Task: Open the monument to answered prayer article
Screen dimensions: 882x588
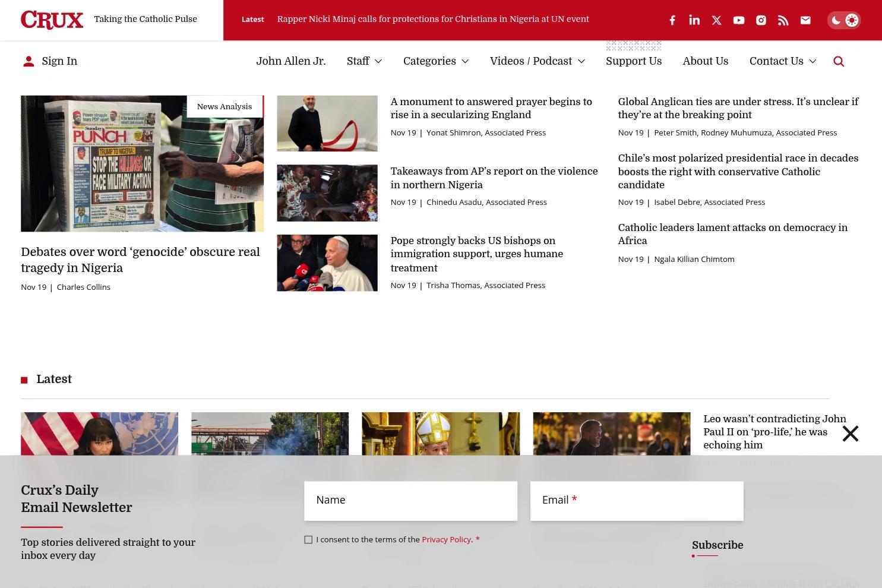Action: tap(491, 108)
